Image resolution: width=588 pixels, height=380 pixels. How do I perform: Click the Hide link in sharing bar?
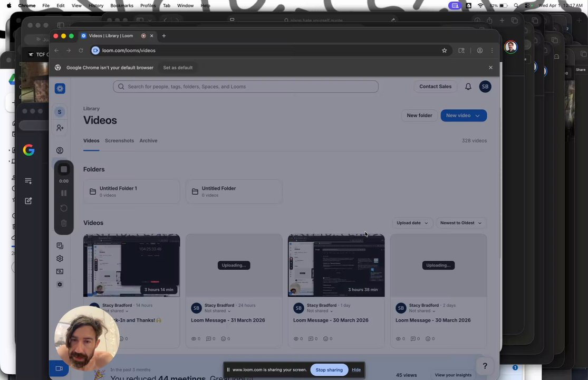356,370
